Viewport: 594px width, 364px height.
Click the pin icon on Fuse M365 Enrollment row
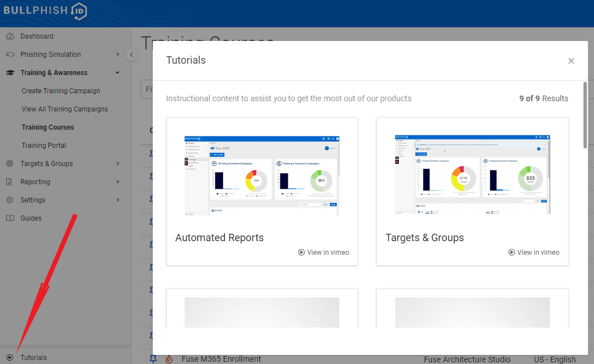pos(153,359)
